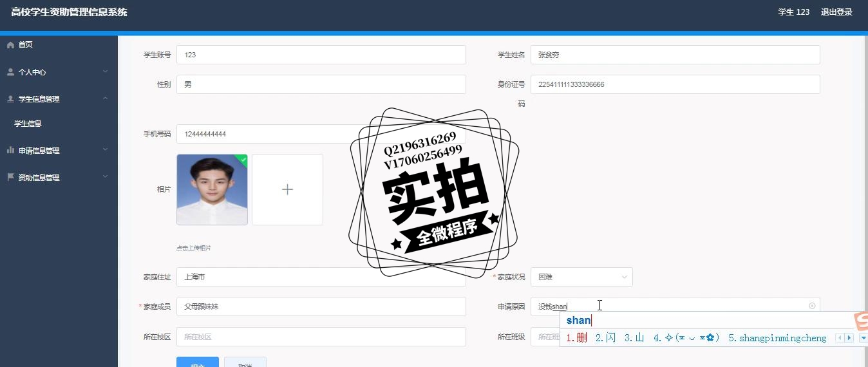Viewport: 868px width, 367px height.
Task: Go to previous IME candidate page
Action: pos(839,337)
